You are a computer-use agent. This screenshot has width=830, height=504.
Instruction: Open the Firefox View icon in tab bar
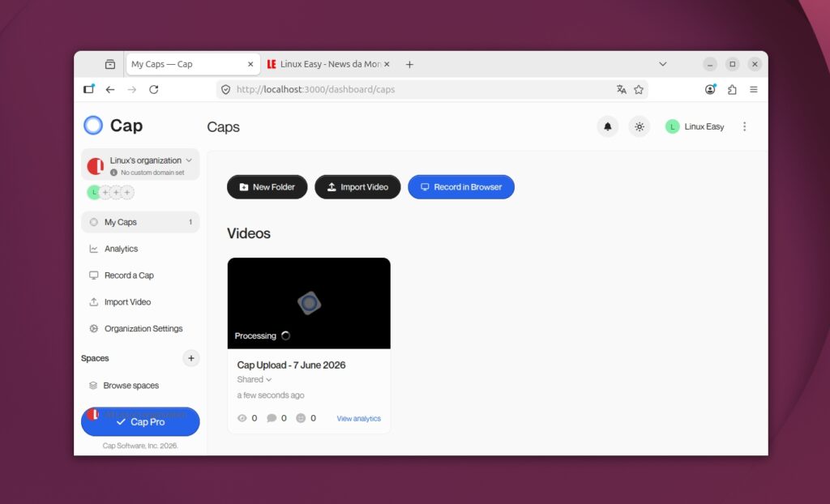(110, 64)
